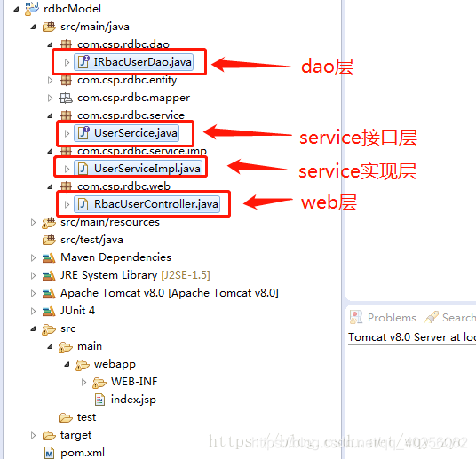Image resolution: width=476 pixels, height=459 pixels.
Task: Expand the UserSercice.java file node
Action: point(67,133)
